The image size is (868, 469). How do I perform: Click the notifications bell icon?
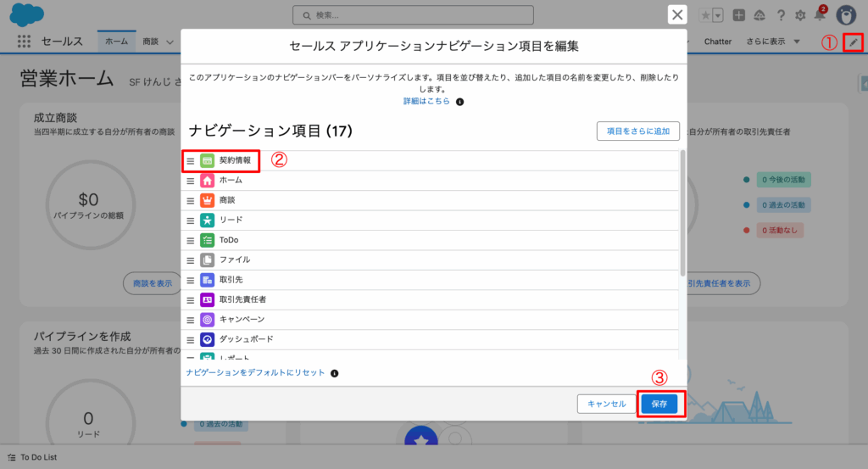(x=819, y=15)
